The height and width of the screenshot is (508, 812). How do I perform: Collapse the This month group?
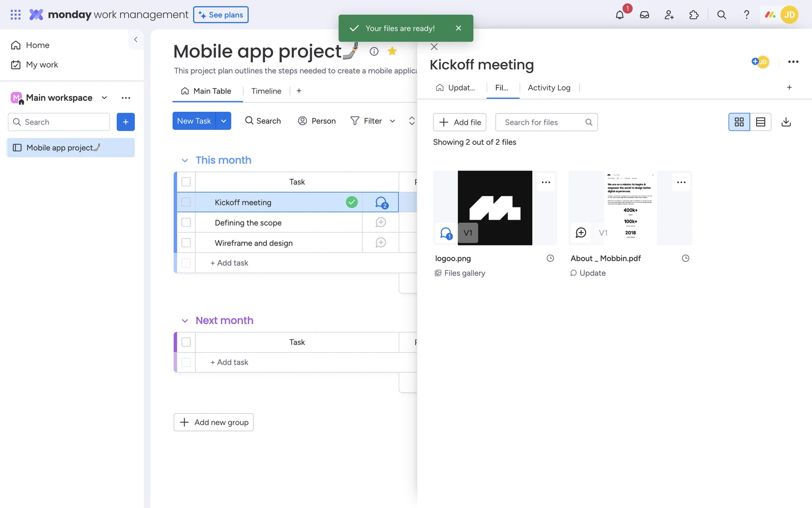pyautogui.click(x=185, y=160)
